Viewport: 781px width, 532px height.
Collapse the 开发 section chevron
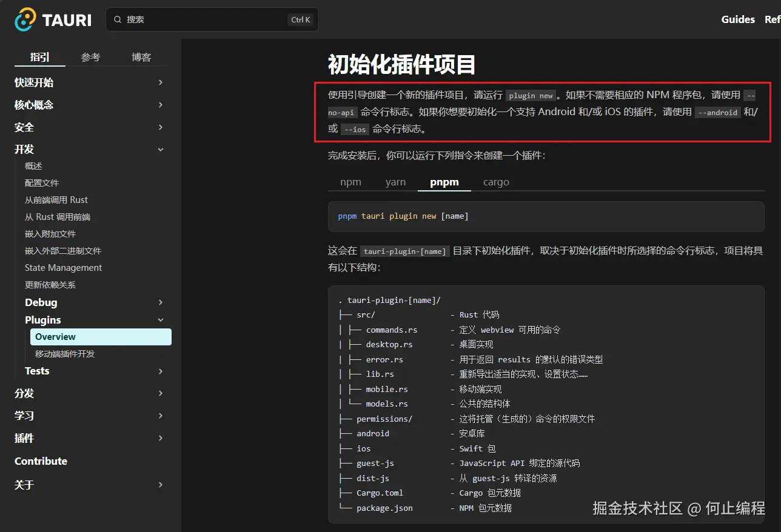[161, 149]
